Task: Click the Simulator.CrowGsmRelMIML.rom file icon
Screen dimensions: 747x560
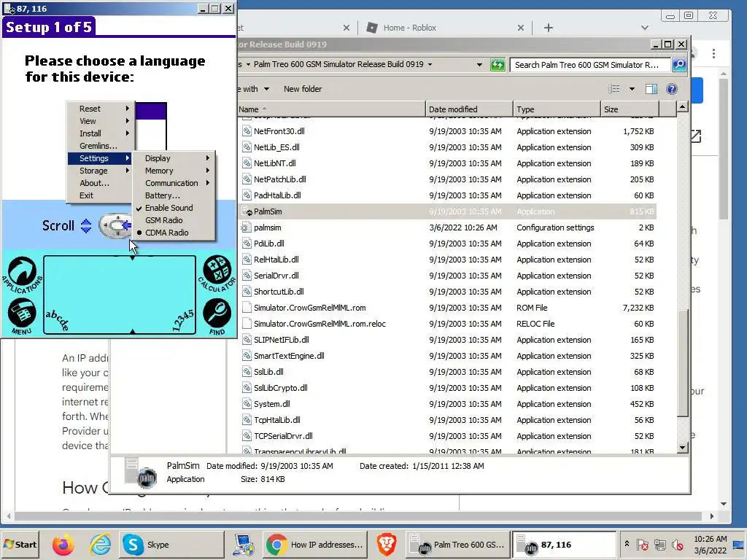Action: pyautogui.click(x=247, y=308)
